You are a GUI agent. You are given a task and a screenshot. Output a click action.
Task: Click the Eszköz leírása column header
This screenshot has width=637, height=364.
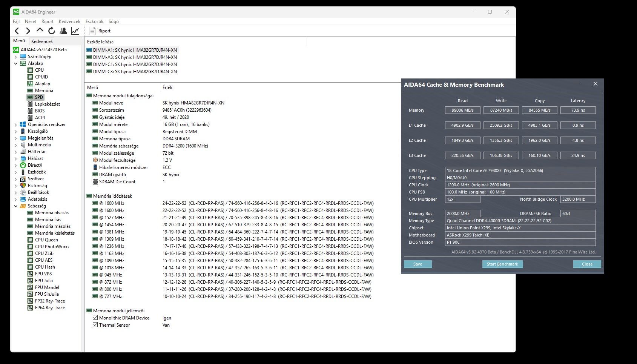tap(100, 42)
